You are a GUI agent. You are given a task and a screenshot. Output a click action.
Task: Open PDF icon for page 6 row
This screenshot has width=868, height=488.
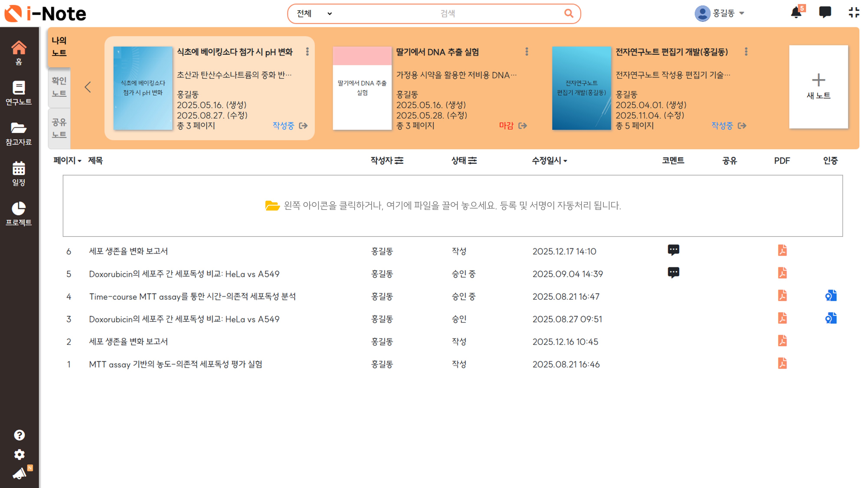tap(782, 251)
